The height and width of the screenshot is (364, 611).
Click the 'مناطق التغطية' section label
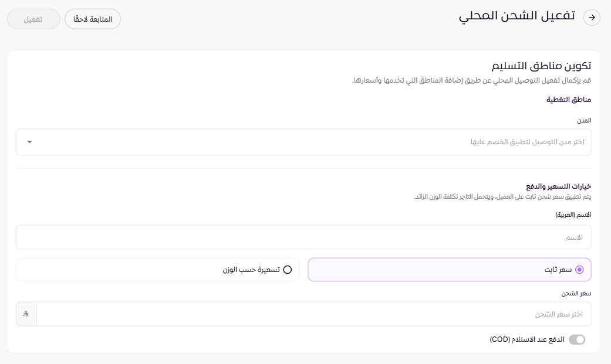pyautogui.click(x=569, y=100)
